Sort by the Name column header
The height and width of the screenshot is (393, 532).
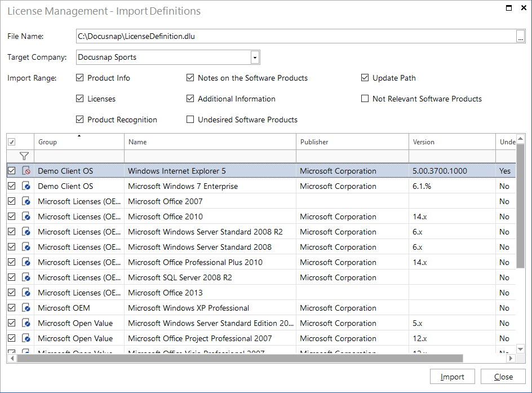click(x=210, y=142)
